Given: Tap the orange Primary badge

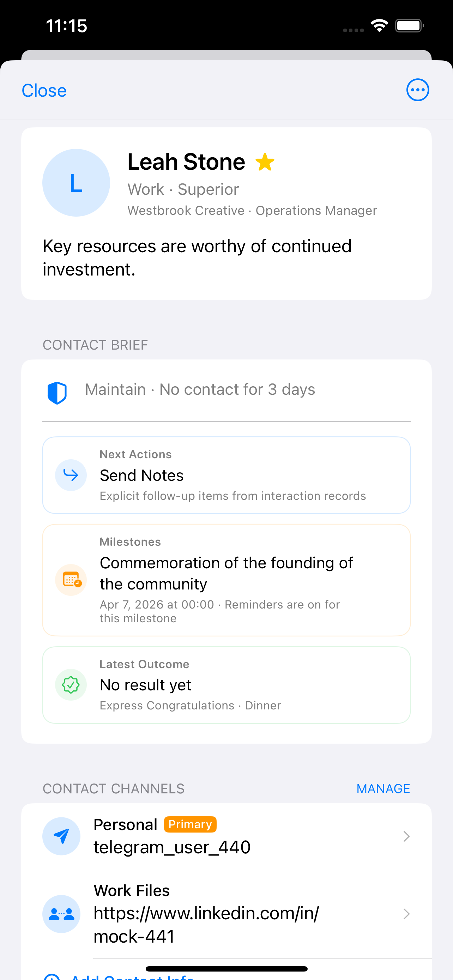Looking at the screenshot, I should 190,824.
